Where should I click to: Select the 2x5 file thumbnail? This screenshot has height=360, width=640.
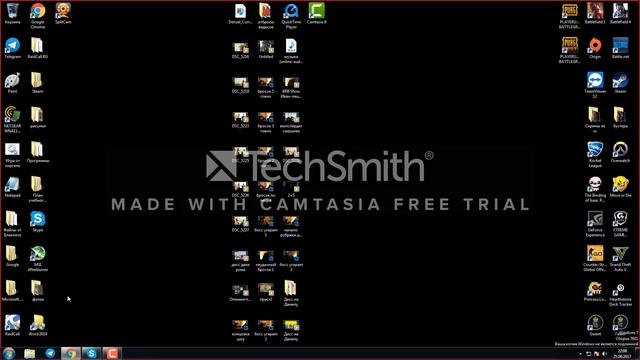point(291,189)
